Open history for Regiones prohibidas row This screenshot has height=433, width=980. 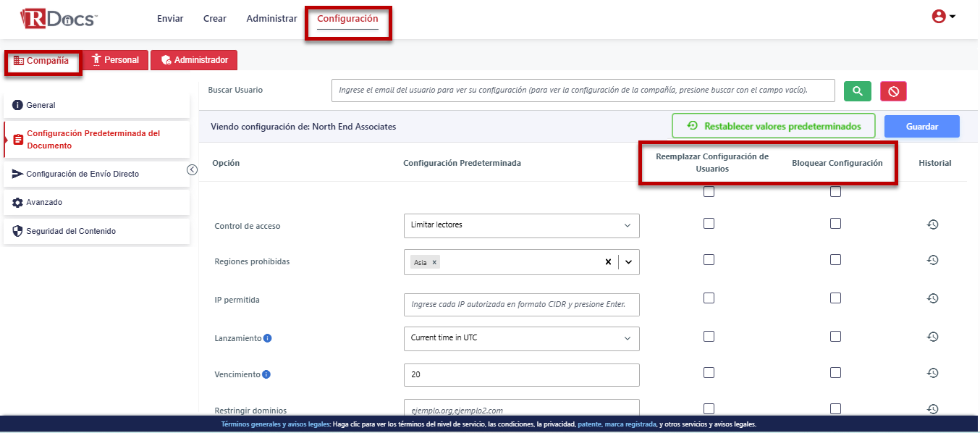tap(933, 260)
